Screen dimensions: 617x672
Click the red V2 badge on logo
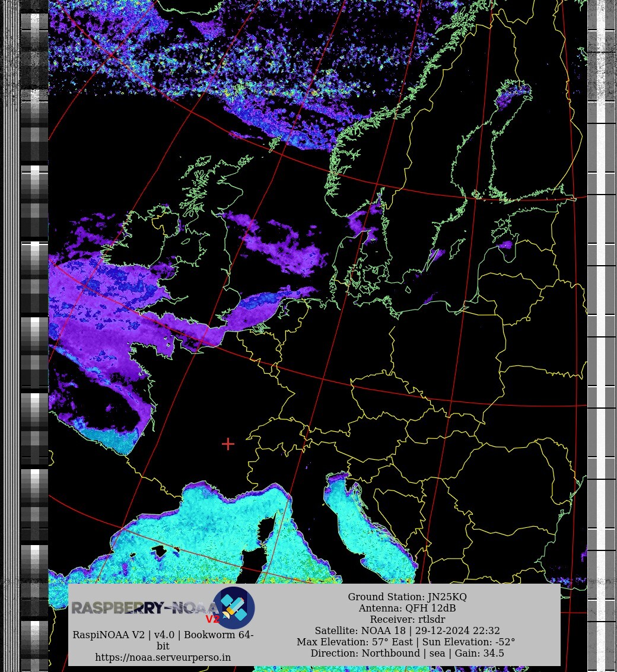pyautogui.click(x=212, y=619)
